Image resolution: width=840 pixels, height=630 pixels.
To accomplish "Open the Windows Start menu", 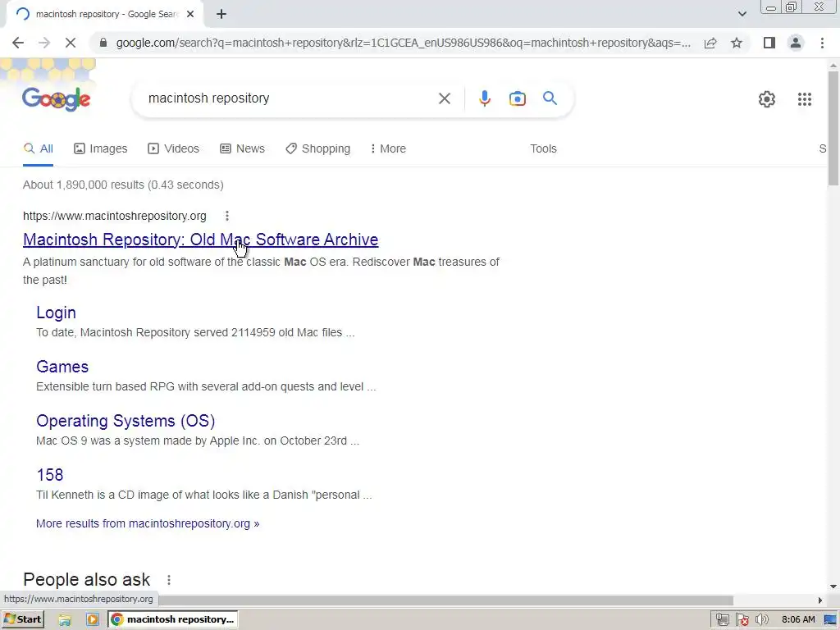I will pos(22,619).
